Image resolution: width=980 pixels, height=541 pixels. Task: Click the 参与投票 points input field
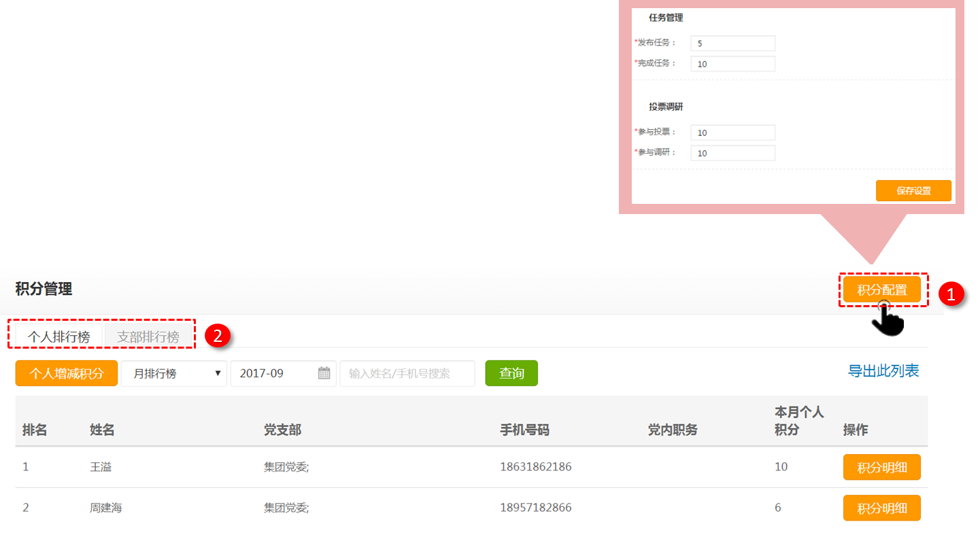click(x=732, y=133)
